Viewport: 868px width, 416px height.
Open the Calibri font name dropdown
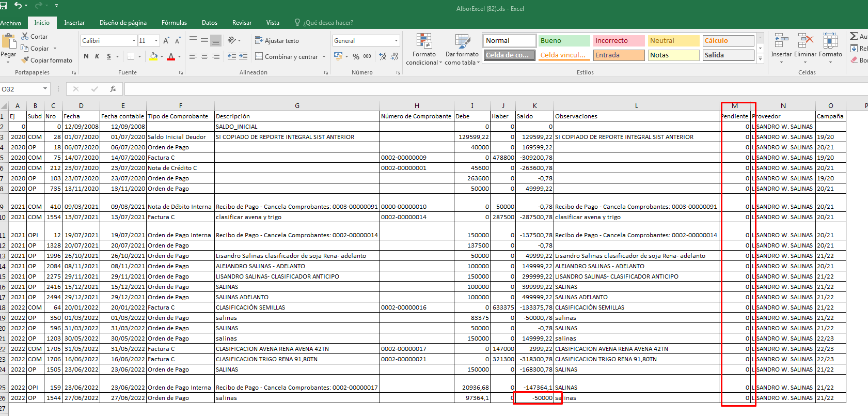(134, 41)
